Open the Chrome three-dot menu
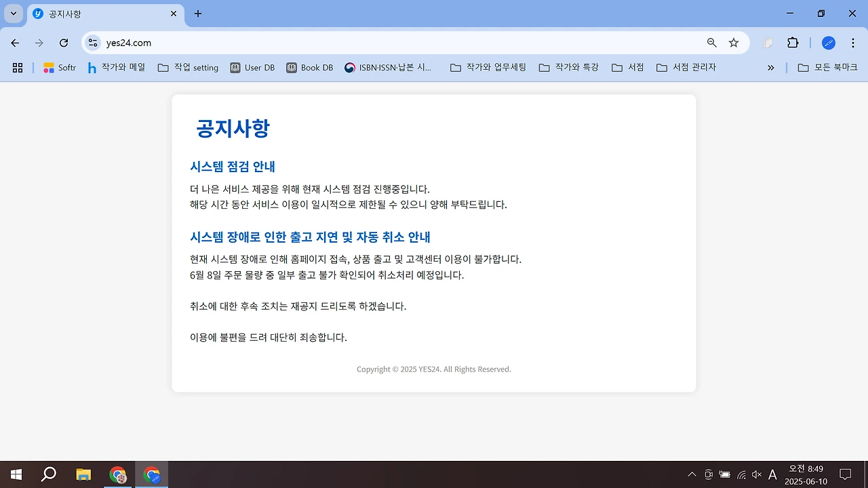The image size is (868, 488). click(852, 43)
